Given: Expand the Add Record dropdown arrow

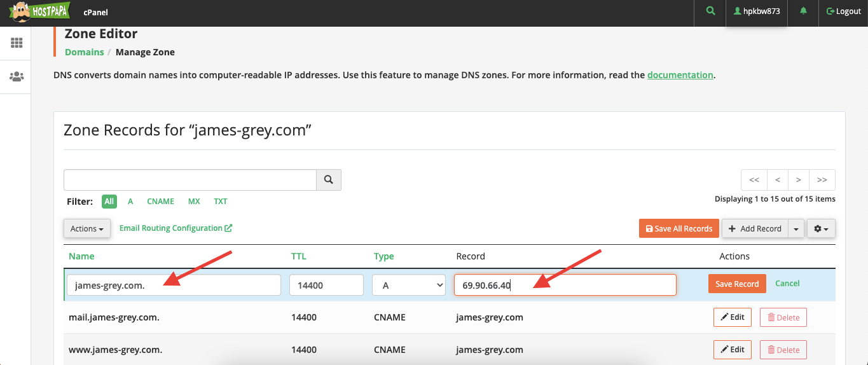Looking at the screenshot, I should [797, 228].
